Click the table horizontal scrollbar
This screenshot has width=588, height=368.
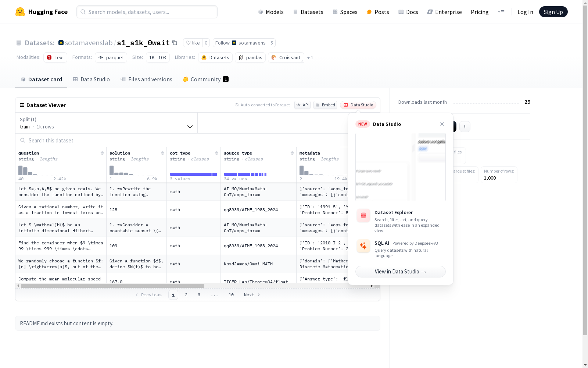coord(112,286)
